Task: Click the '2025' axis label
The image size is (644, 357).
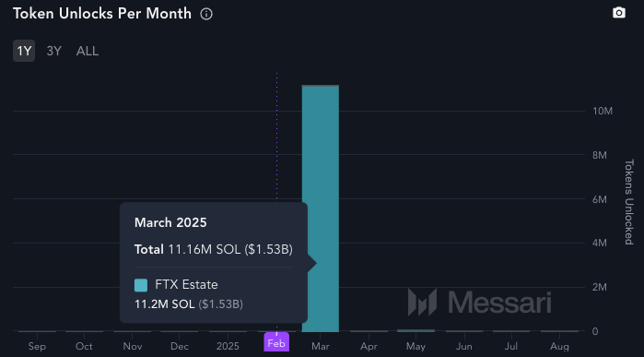Action: [228, 346]
